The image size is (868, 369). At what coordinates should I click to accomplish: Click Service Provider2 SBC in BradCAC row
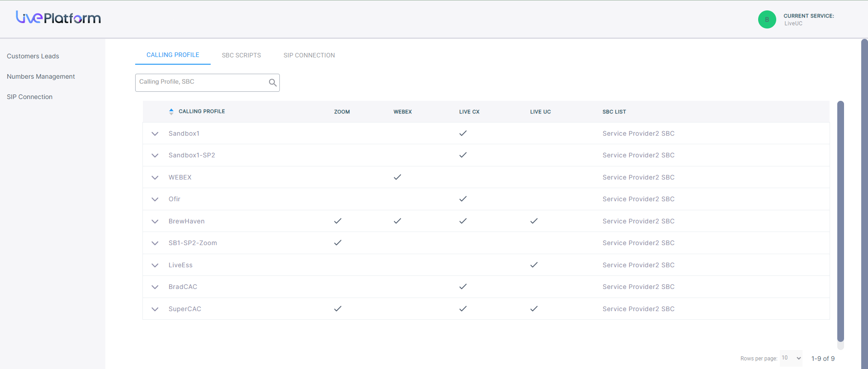pos(638,287)
